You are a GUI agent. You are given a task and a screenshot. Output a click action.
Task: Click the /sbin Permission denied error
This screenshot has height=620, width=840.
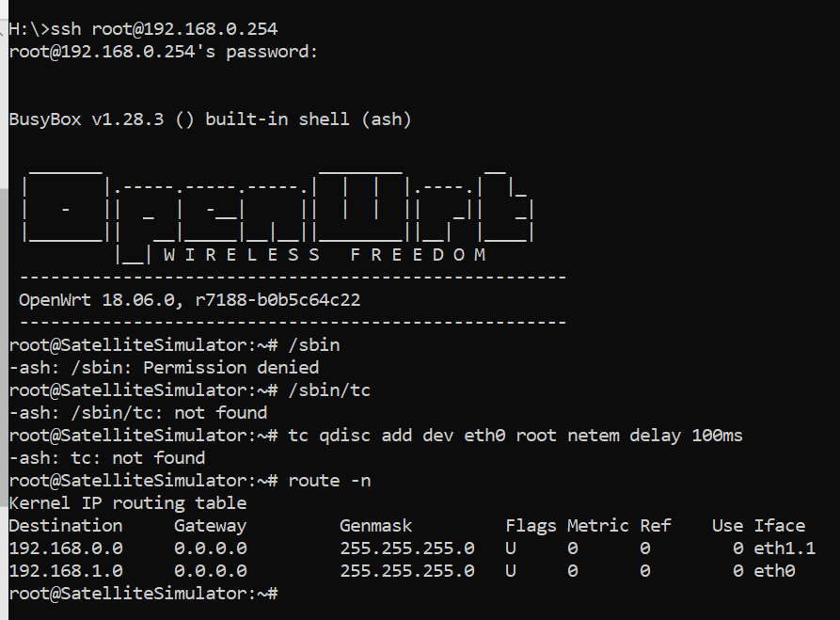pyautogui.click(x=164, y=368)
